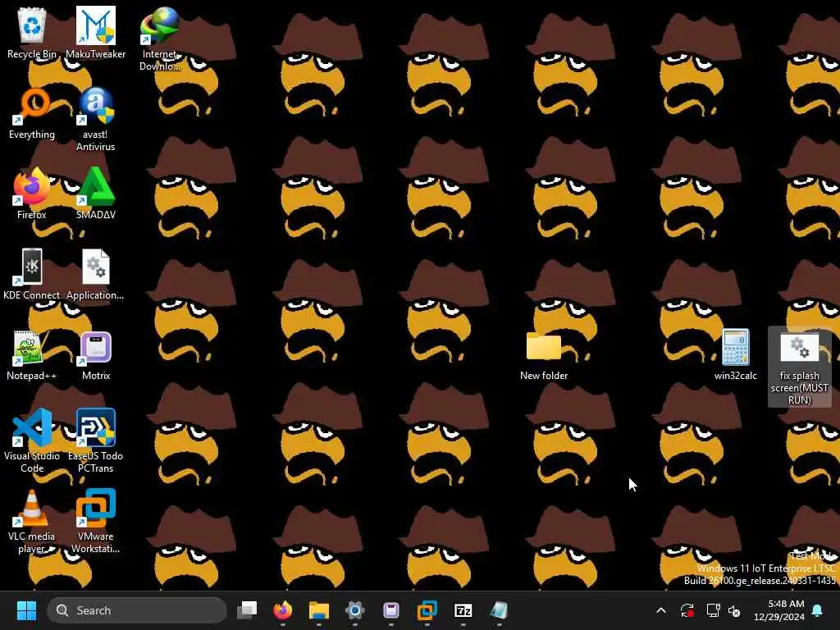Viewport: 840px width, 630px height.
Task: Open the clock showing 5:48 AM
Action: (x=779, y=610)
